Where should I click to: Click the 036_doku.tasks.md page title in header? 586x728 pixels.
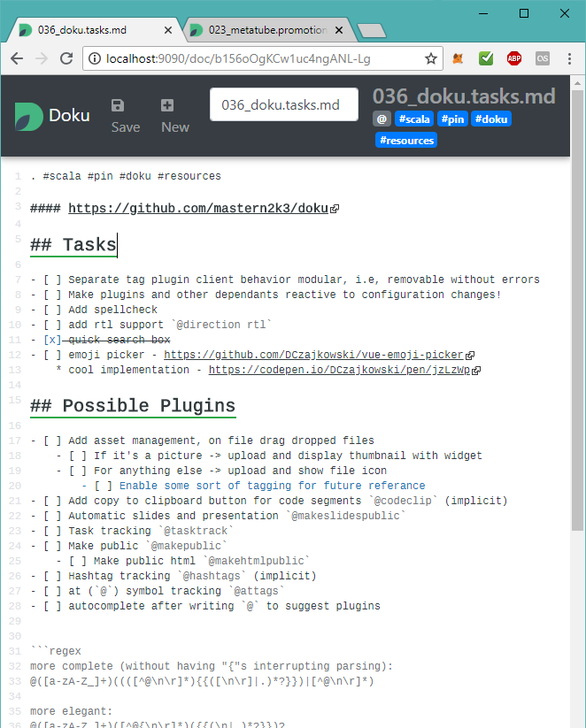coord(464,96)
